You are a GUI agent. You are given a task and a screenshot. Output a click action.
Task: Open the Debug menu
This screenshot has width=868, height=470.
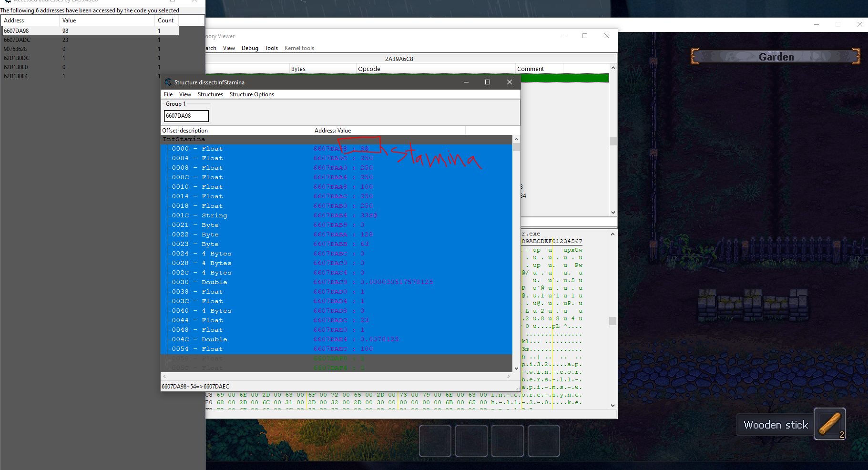[250, 48]
